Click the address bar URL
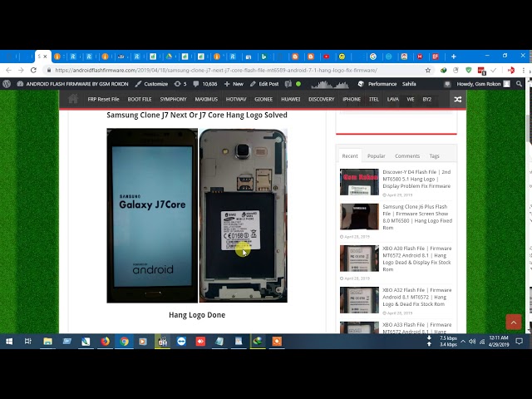Screen dimensions: 532x399 pos(216,70)
